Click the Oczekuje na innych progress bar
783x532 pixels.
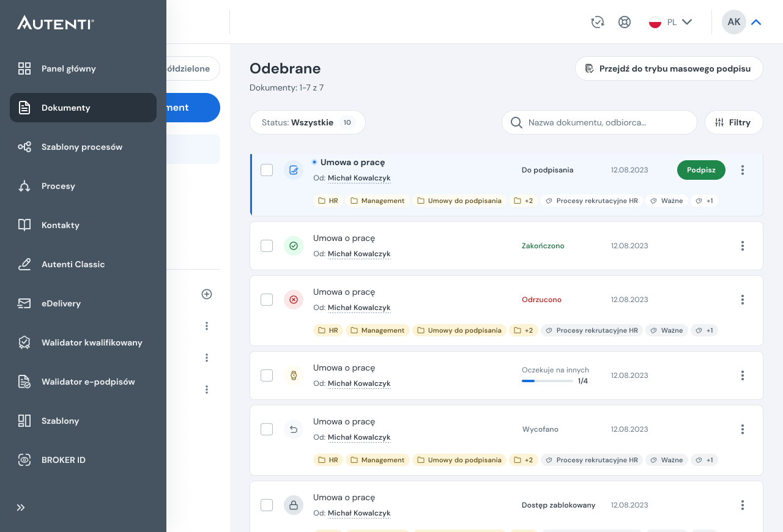pyautogui.click(x=547, y=381)
